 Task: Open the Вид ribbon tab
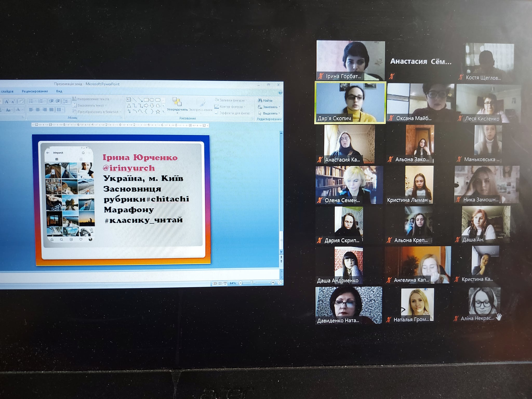59,91
